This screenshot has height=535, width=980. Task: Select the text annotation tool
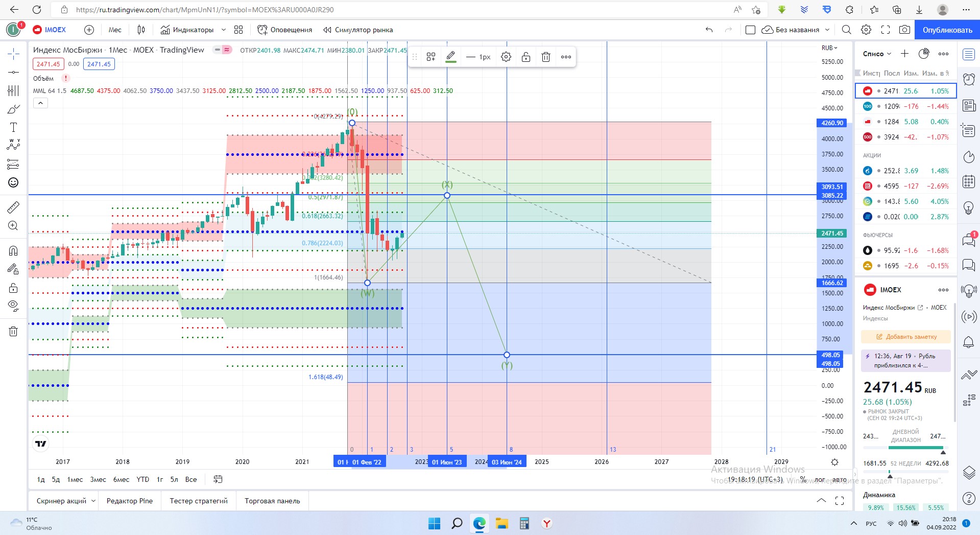coord(13,127)
